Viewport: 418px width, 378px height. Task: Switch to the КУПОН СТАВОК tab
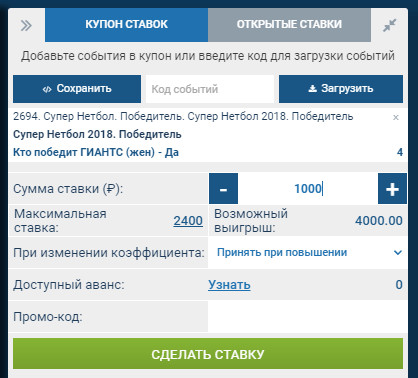tap(126, 25)
